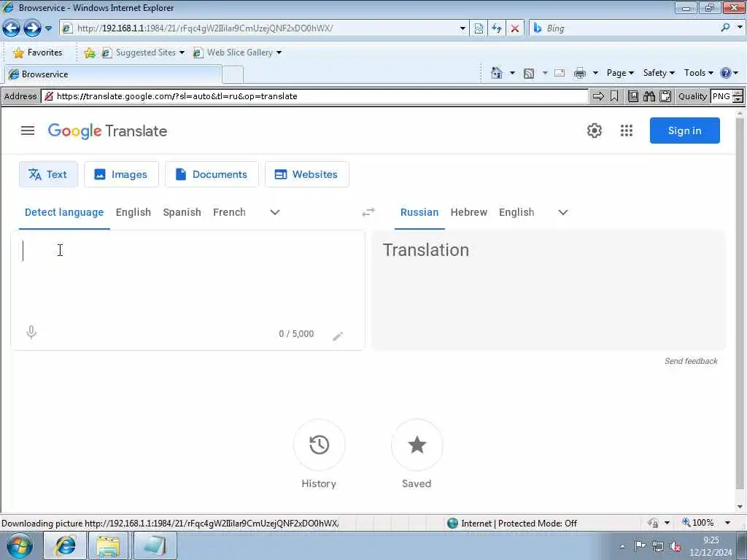Click the IE refresh button
The width and height of the screenshot is (747, 560).
(497, 28)
